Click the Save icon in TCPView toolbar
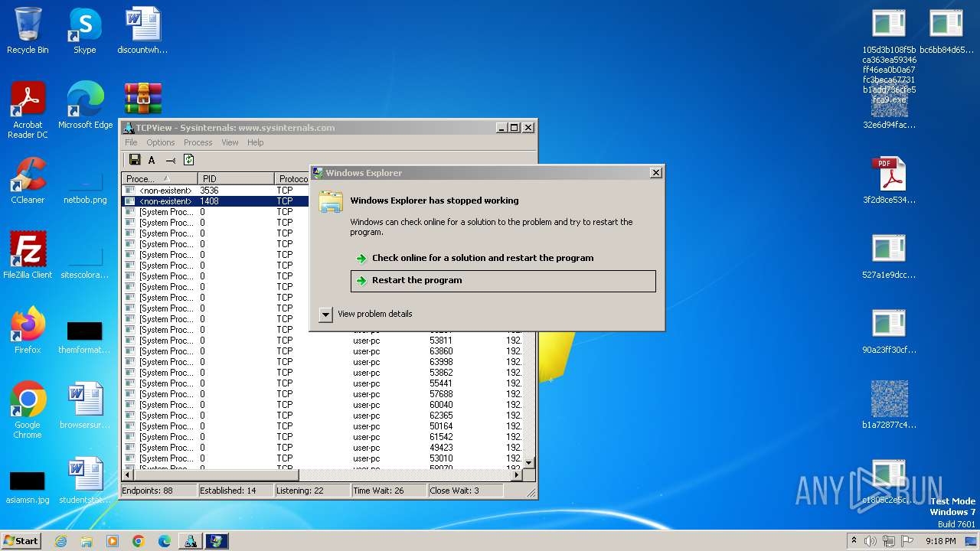980x551 pixels. tap(135, 160)
